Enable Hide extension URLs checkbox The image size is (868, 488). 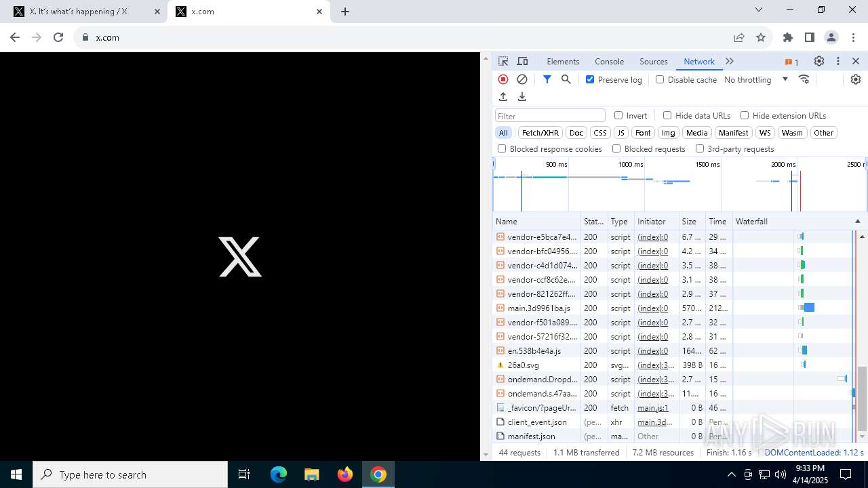click(745, 115)
